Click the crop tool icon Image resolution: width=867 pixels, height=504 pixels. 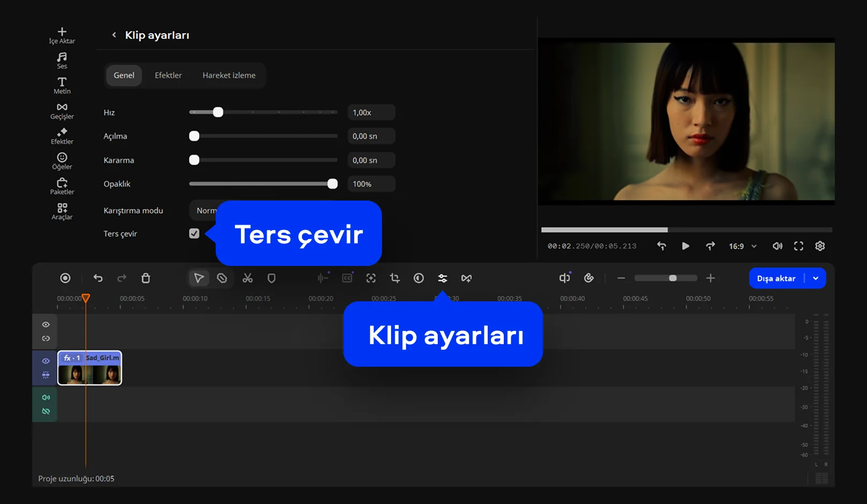coord(395,278)
